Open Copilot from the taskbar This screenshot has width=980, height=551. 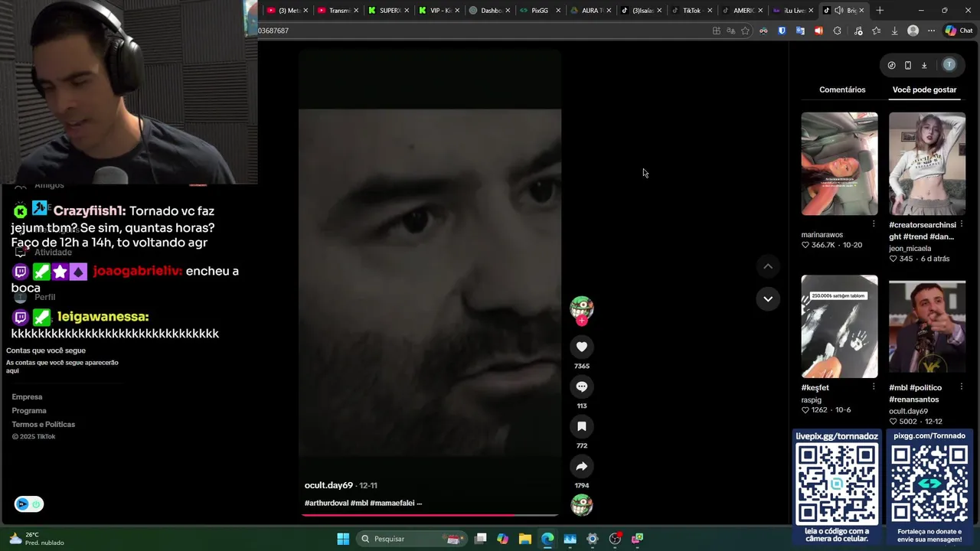[x=502, y=539]
